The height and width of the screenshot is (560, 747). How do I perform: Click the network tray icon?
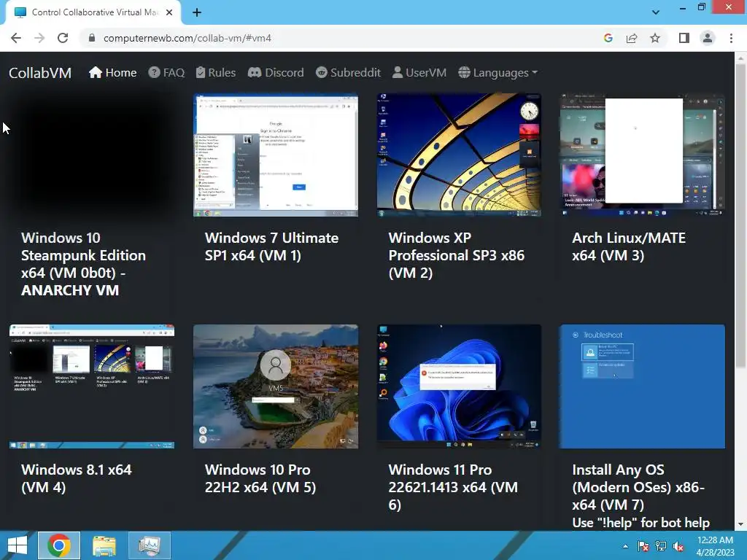[x=661, y=546]
